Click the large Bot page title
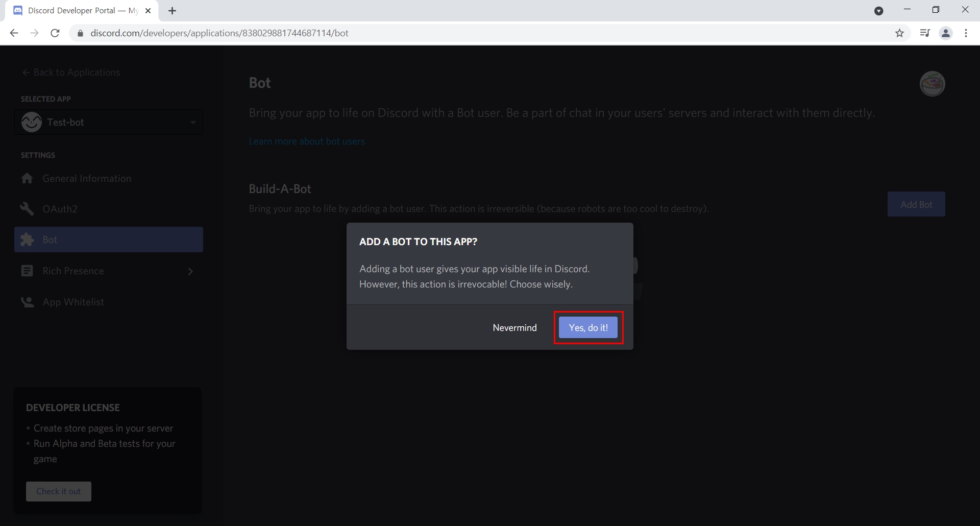The width and height of the screenshot is (980, 526). [260, 83]
